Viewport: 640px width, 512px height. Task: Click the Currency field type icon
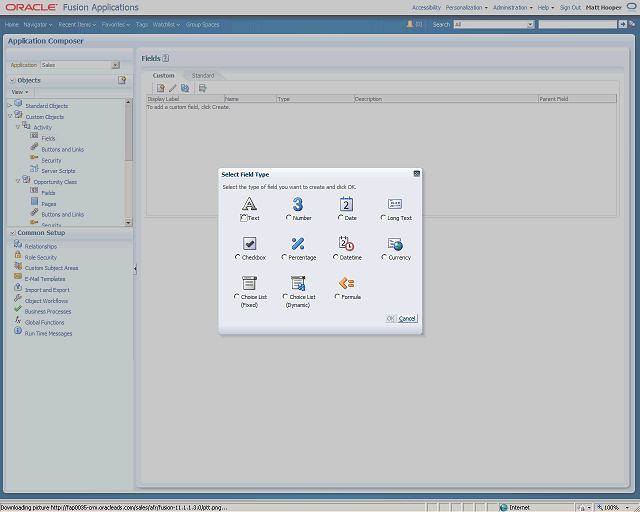click(395, 244)
